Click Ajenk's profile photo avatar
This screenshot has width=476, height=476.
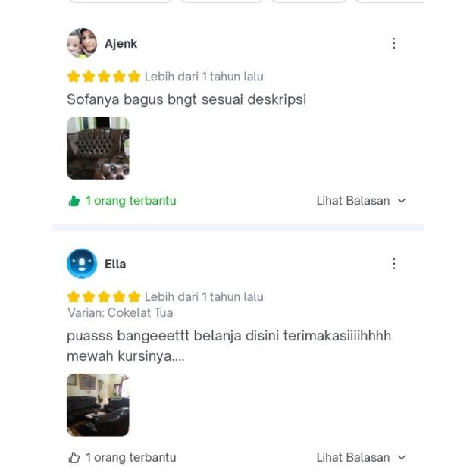[82, 43]
